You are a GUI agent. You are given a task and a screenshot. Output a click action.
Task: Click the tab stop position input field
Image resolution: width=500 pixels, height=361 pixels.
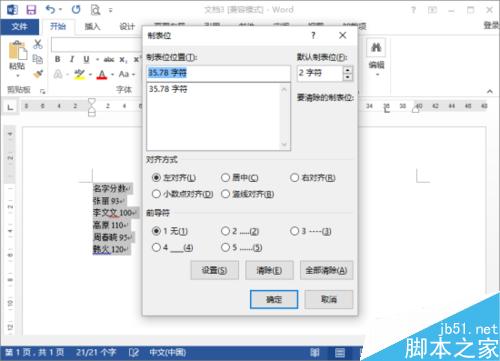(218, 73)
